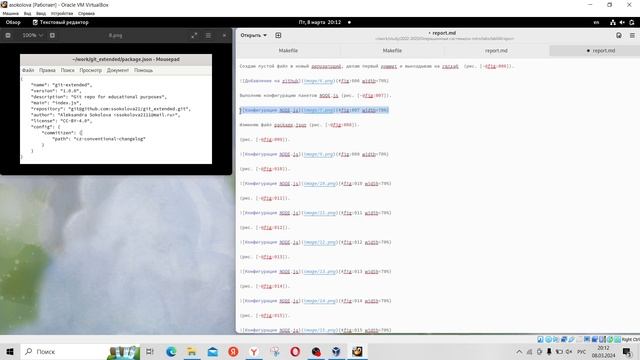Screen dimensions: 640x360
Task: Click the save icon in text editor header
Action: click(619, 36)
